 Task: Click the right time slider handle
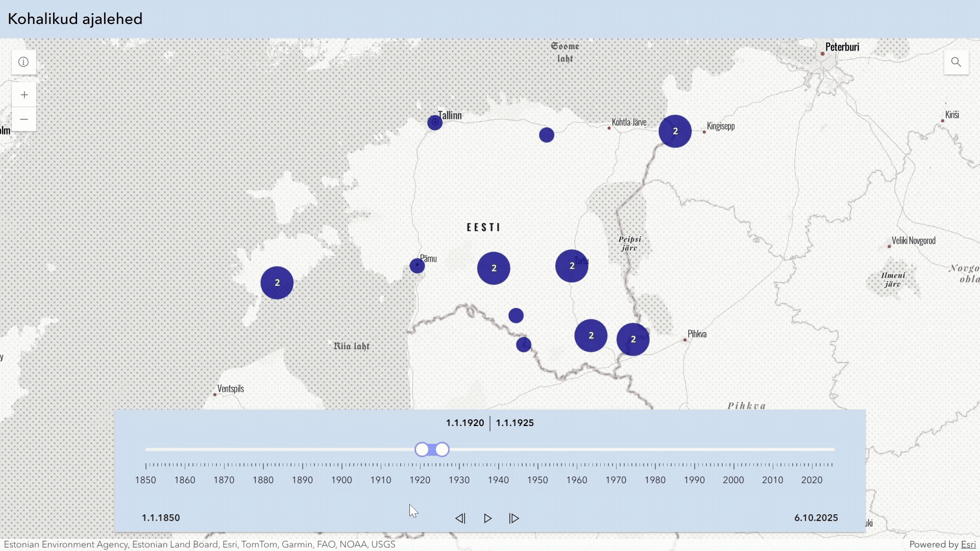(x=443, y=449)
